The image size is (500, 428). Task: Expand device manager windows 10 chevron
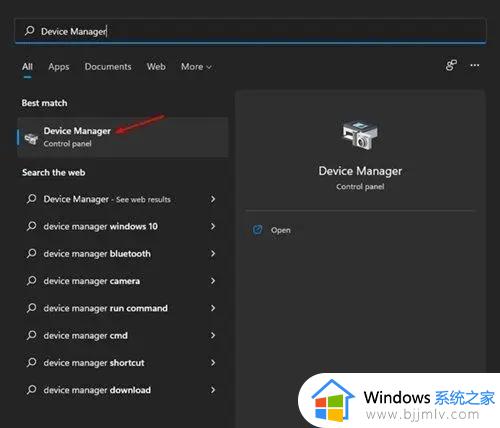click(x=213, y=226)
